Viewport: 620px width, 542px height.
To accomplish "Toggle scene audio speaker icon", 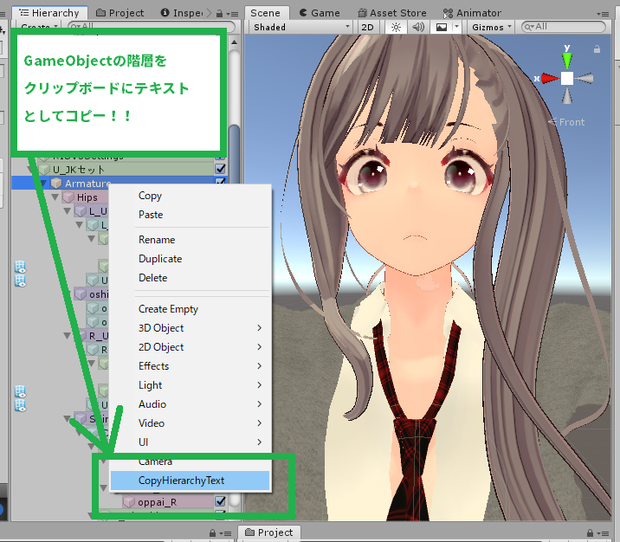I will pos(418,27).
